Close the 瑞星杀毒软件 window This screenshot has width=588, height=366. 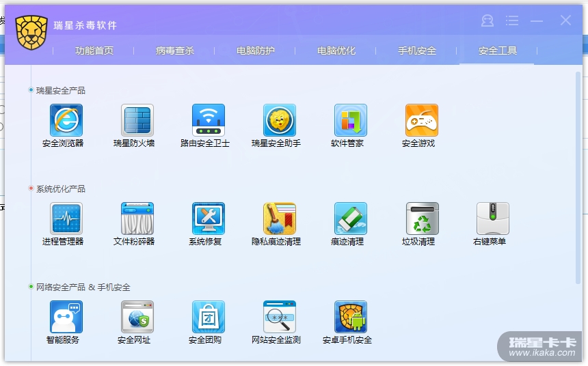coord(565,20)
